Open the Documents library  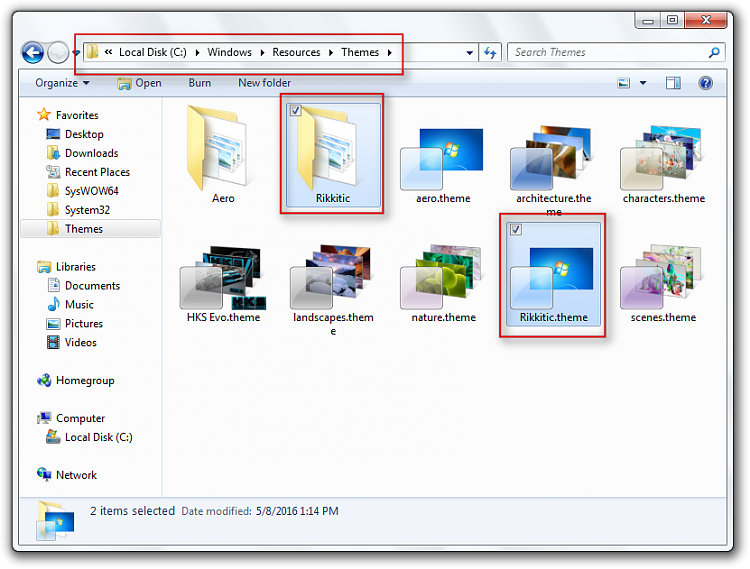coord(83,285)
